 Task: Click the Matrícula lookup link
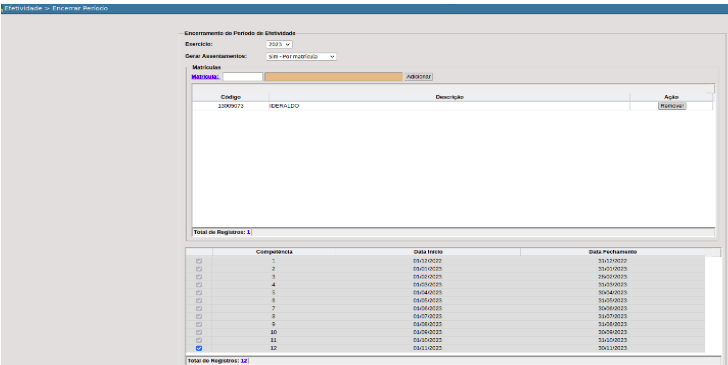pos(205,77)
